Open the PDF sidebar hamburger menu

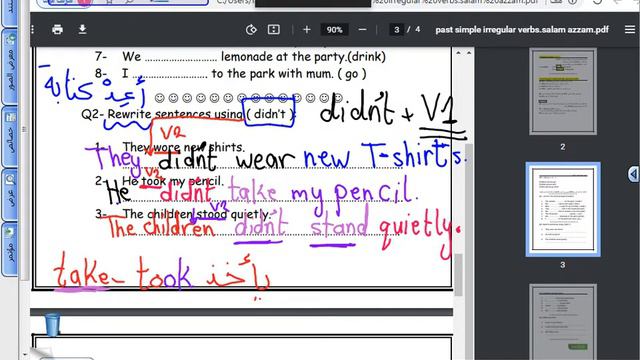coord(630,29)
